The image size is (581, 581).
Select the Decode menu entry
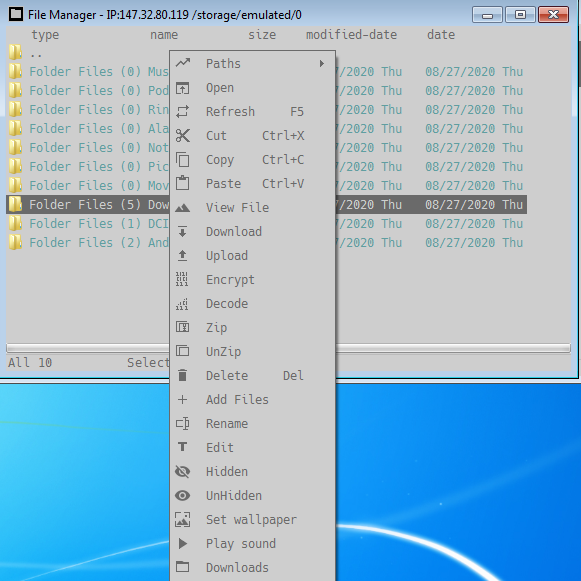point(253,303)
